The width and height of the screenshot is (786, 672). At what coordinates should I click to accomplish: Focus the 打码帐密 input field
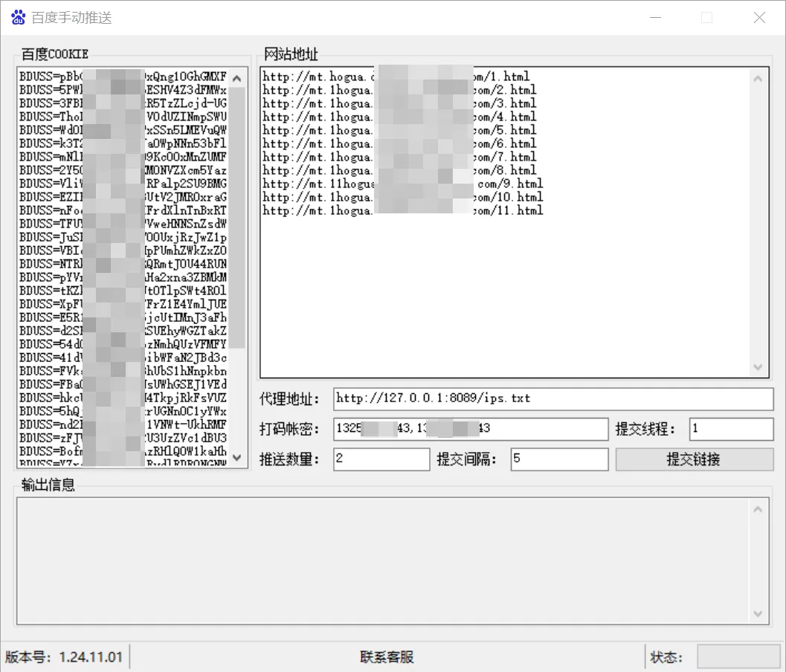(471, 429)
